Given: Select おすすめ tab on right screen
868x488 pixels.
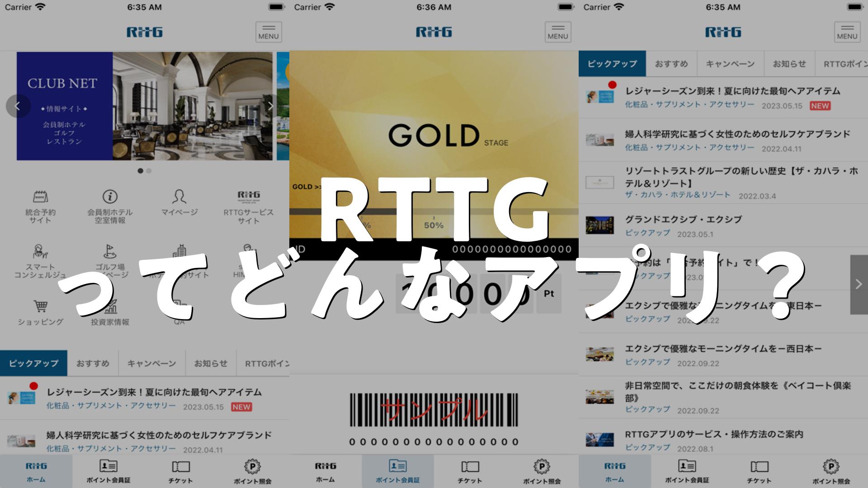Looking at the screenshot, I should 671,64.
